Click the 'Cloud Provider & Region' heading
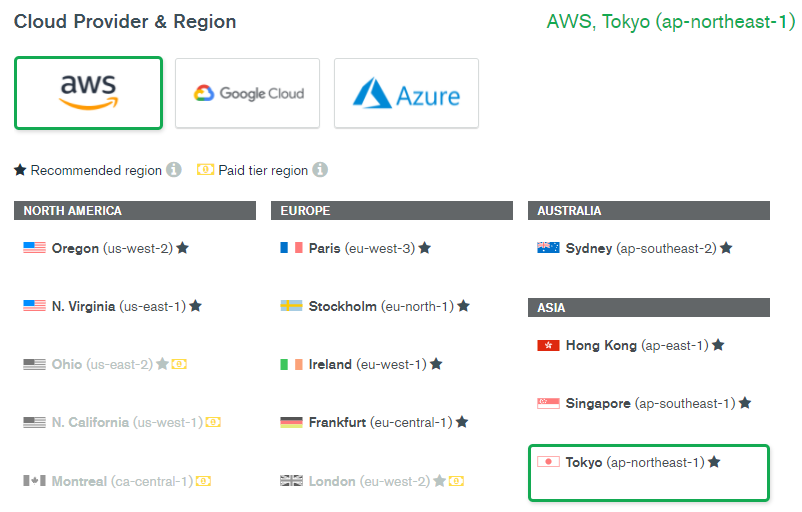Image resolution: width=802 pixels, height=512 pixels. [125, 21]
